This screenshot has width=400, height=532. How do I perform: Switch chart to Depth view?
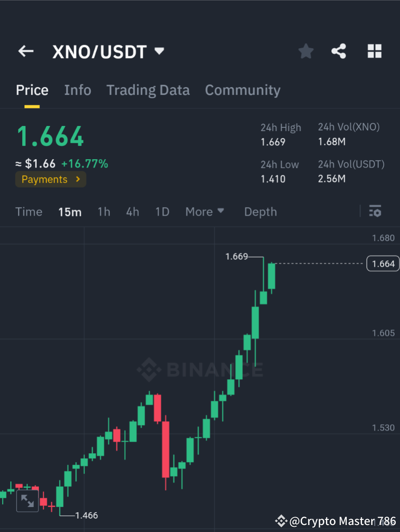tap(260, 212)
